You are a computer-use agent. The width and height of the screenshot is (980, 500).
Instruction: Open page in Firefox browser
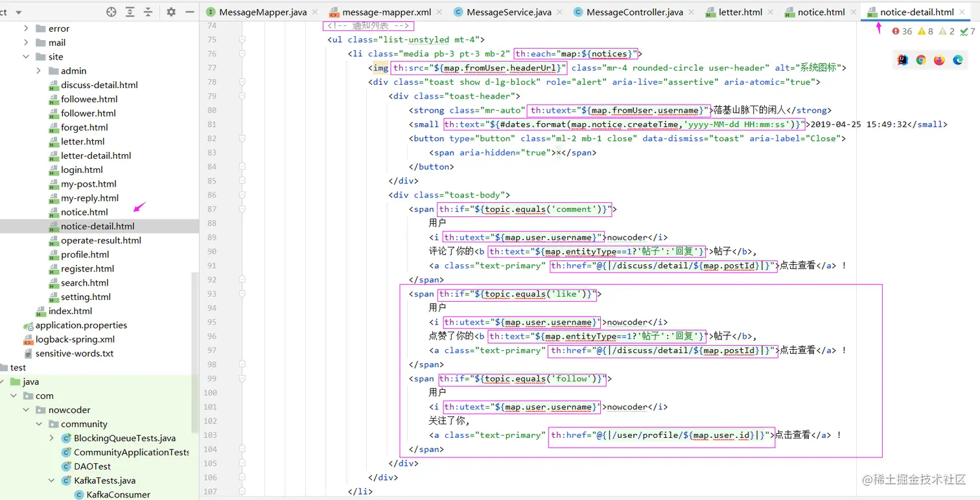[940, 60]
